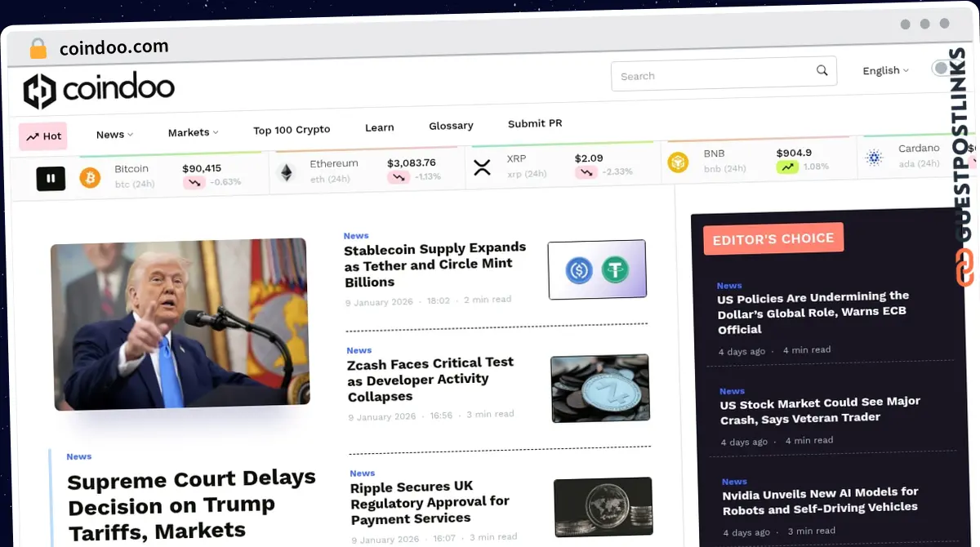Viewport: 980px width, 547px height.
Task: Open Top 100 Crypto page
Action: coord(292,130)
